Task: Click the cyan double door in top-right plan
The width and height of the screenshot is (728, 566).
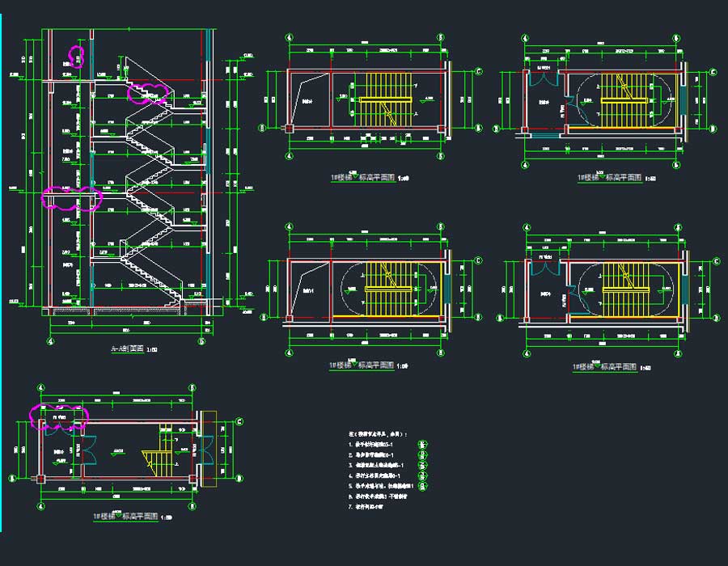Action: pyautogui.click(x=542, y=78)
